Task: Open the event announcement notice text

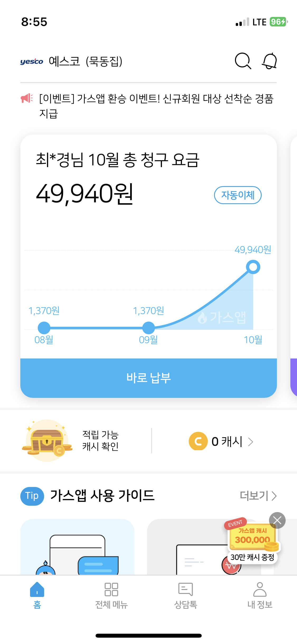Action: 156,106
